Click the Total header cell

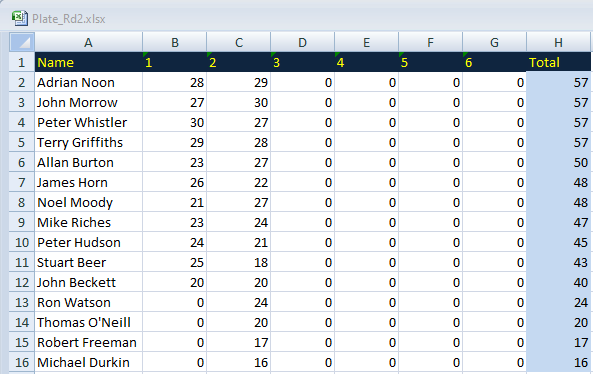(x=558, y=62)
